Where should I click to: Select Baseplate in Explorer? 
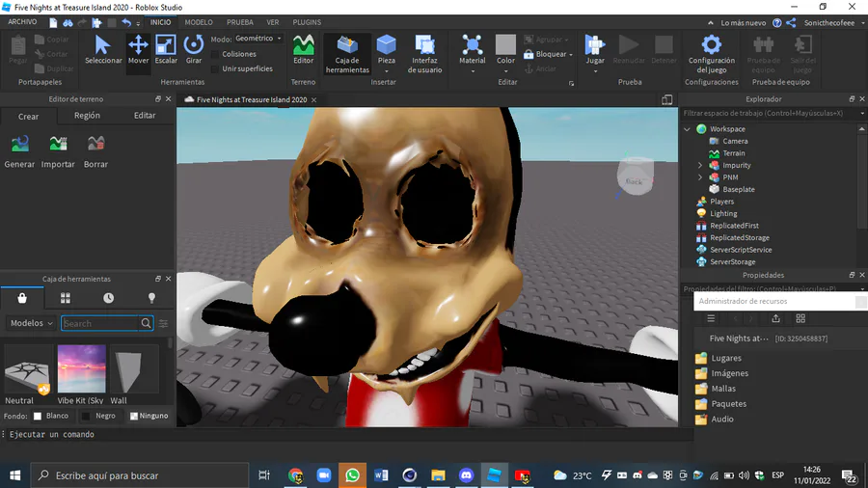pos(739,189)
